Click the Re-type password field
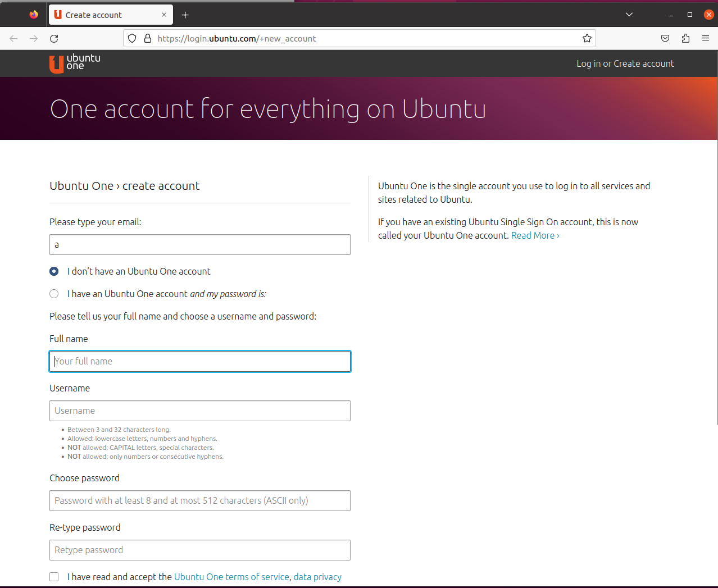This screenshot has width=718, height=588. (x=200, y=550)
